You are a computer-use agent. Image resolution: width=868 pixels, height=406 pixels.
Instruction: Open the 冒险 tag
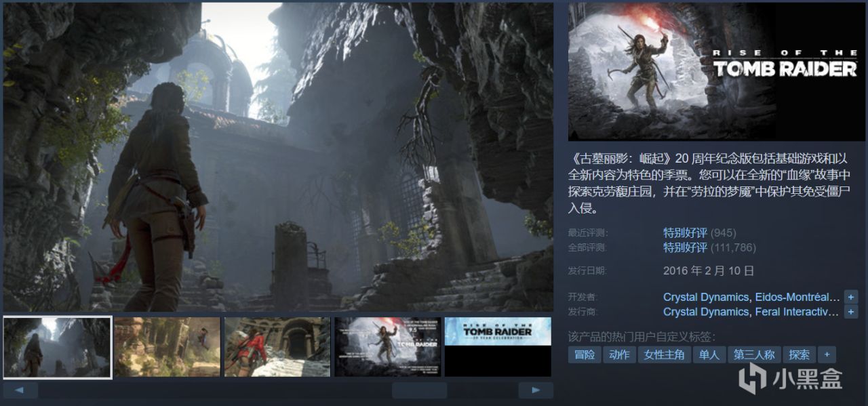(585, 354)
